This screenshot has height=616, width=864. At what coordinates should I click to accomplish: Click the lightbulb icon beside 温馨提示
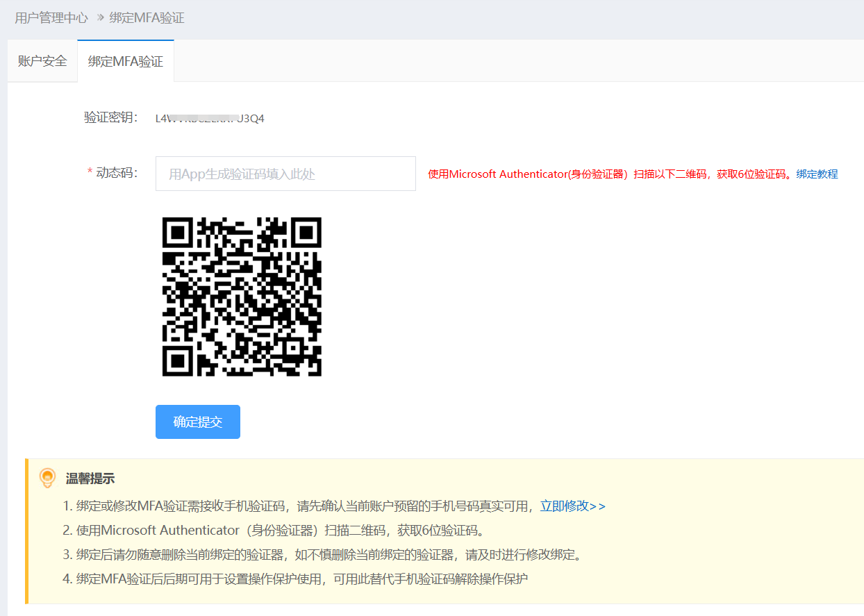[47, 478]
